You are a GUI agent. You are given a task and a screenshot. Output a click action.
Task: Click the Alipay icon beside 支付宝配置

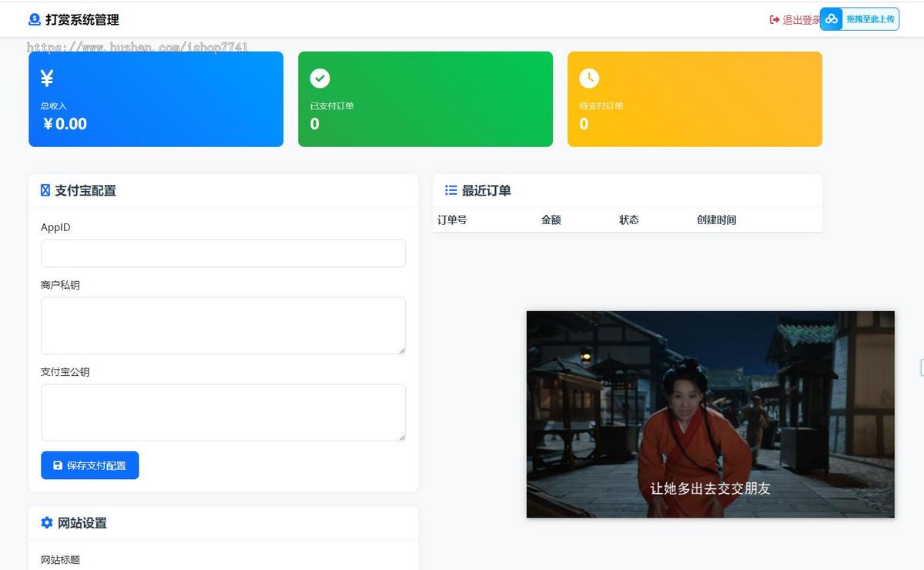tap(45, 190)
